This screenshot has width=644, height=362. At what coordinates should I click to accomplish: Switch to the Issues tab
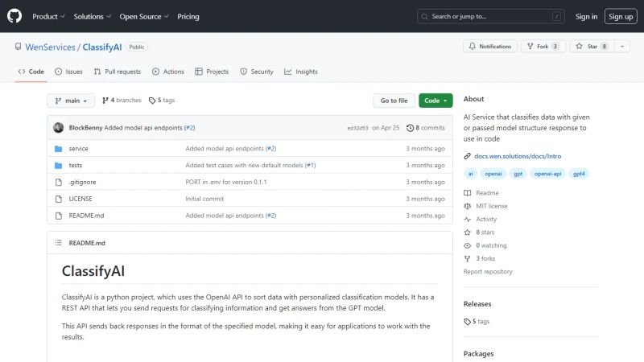(68, 72)
